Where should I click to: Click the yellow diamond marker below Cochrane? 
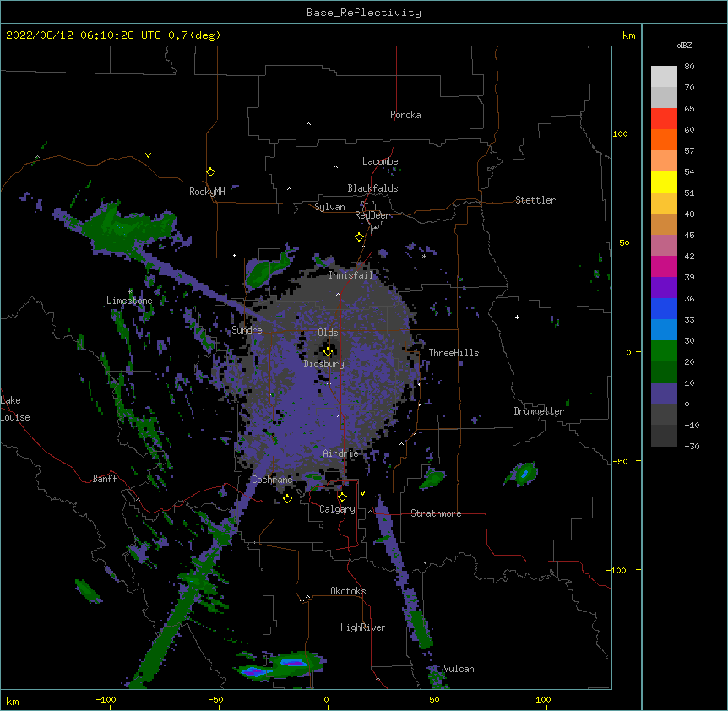[287, 498]
